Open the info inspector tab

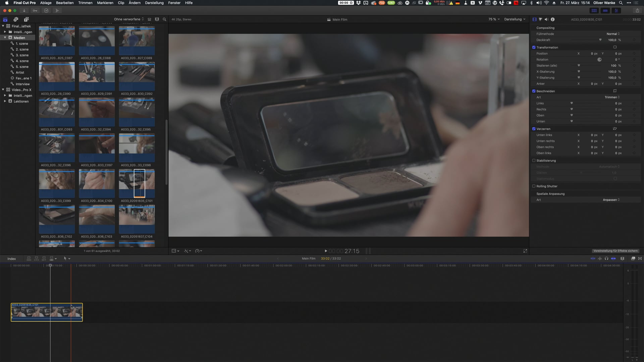pos(553,19)
